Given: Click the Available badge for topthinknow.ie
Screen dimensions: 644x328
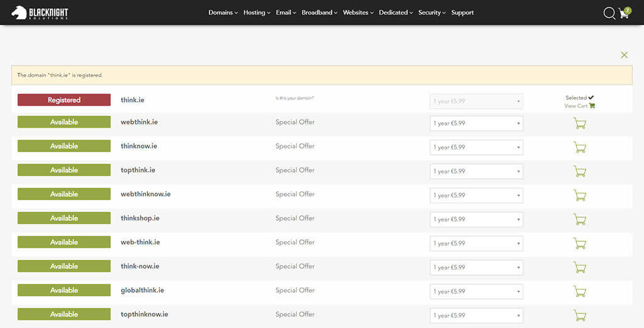Looking at the screenshot, I should [64, 314].
